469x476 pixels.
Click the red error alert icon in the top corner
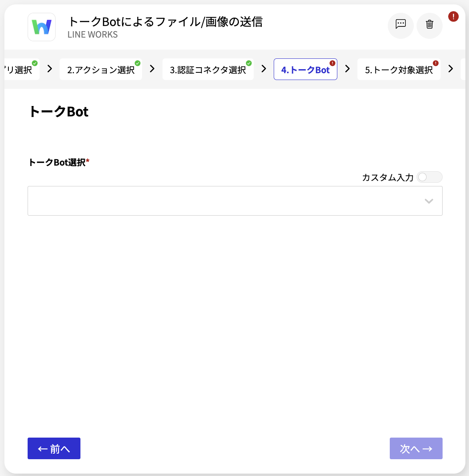453,16
